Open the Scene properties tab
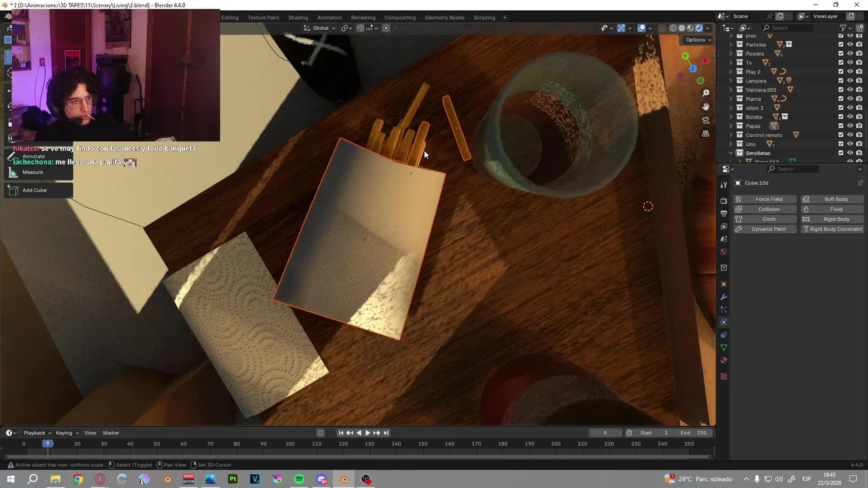Screen dimensions: 868x488 724,239
